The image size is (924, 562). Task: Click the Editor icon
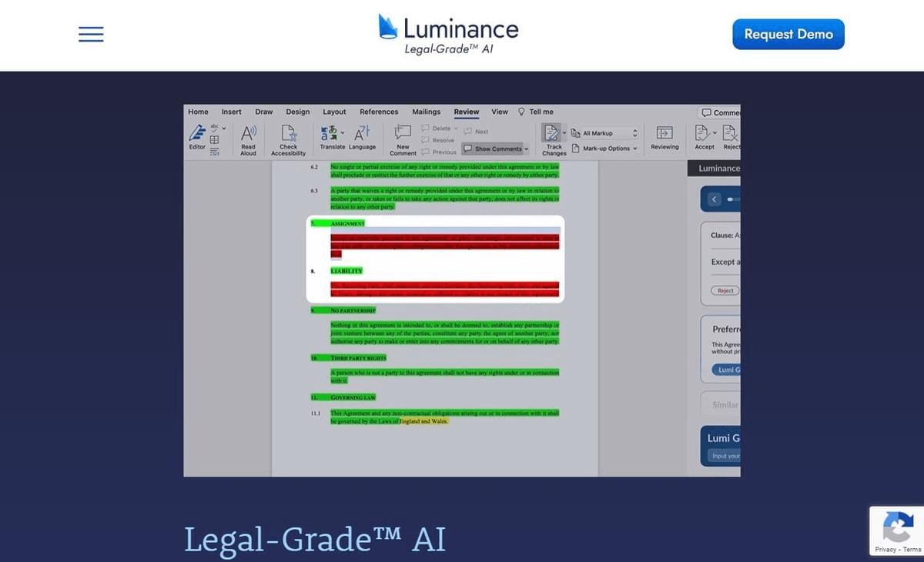tap(197, 132)
